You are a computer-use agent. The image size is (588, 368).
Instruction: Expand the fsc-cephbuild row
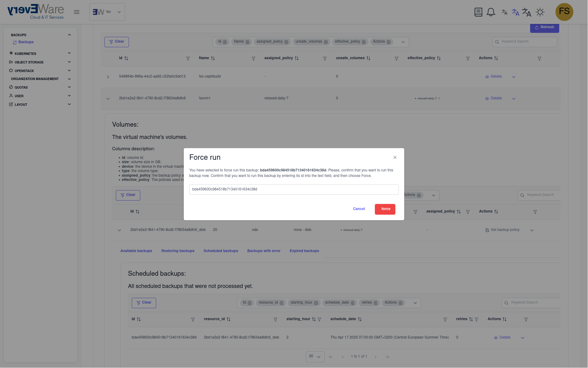(108, 77)
